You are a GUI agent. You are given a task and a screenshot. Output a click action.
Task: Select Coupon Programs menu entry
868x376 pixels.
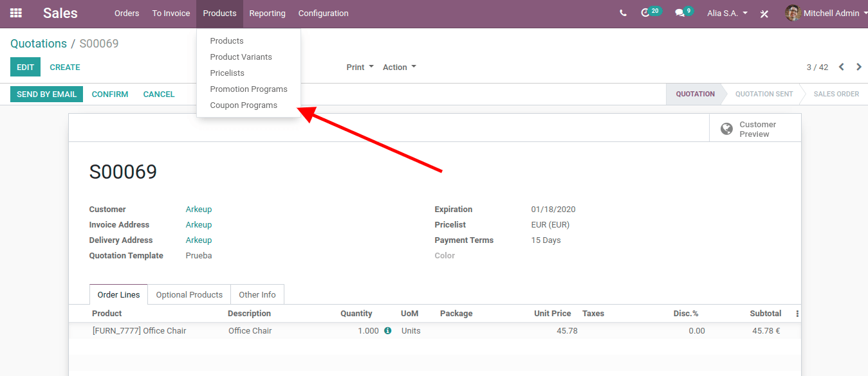click(x=248, y=105)
